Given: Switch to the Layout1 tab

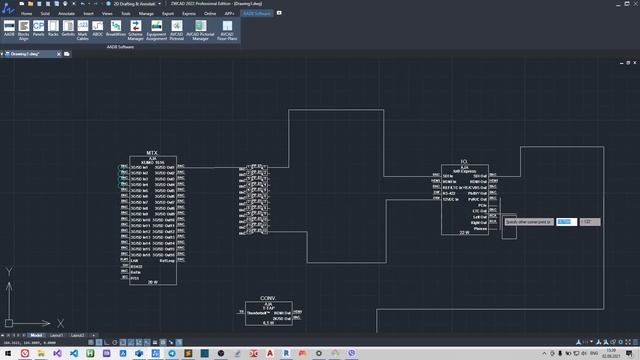Looking at the screenshot, I should (57, 336).
